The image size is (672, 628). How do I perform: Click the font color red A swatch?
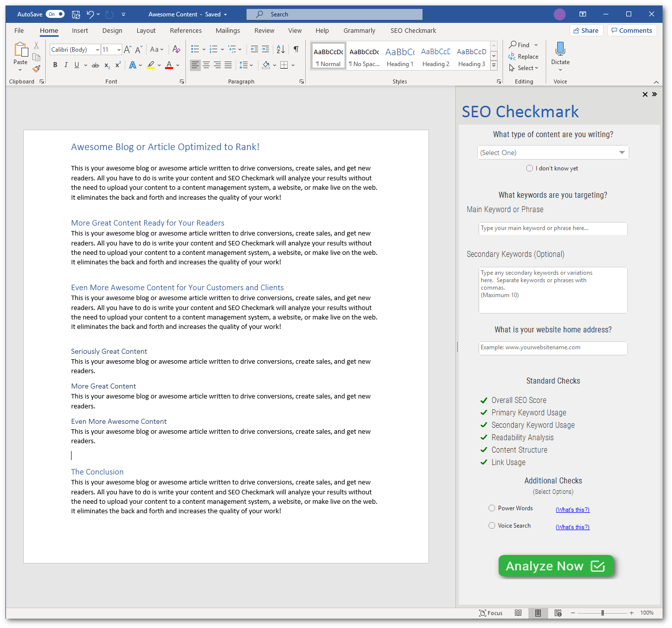pos(169,65)
